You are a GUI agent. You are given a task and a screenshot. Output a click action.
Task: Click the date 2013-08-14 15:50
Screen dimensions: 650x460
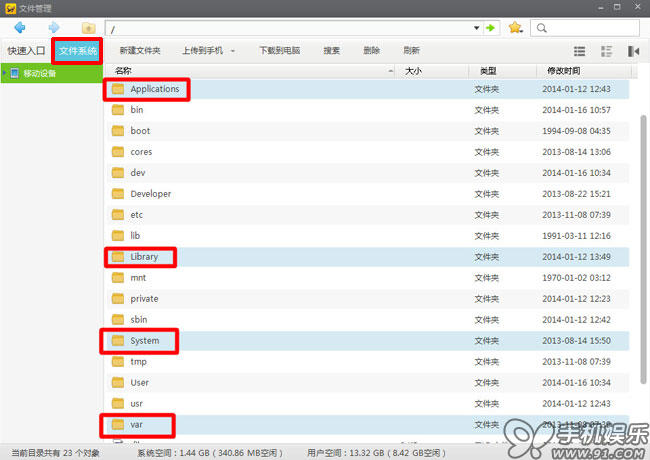tap(576, 341)
